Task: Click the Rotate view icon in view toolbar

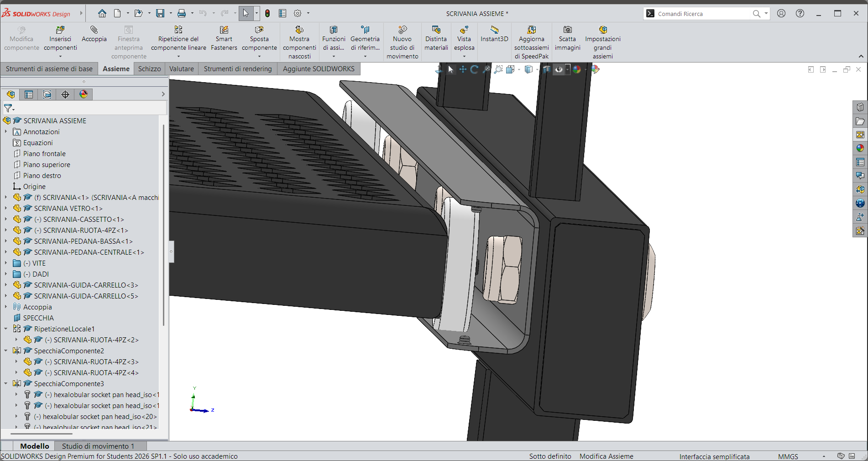Action: coord(475,69)
